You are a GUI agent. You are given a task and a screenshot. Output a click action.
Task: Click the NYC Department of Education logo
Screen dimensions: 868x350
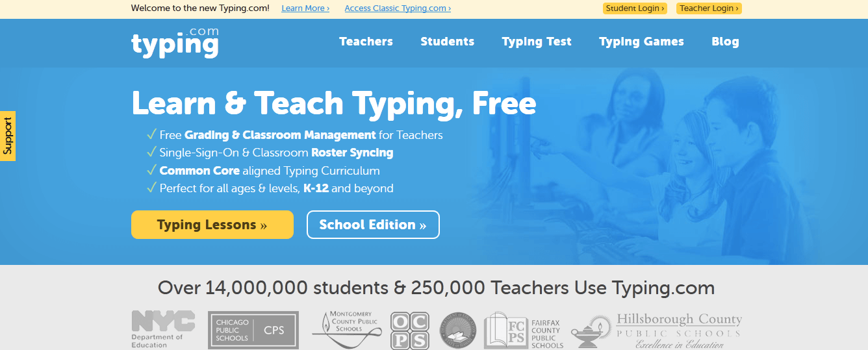(x=163, y=329)
